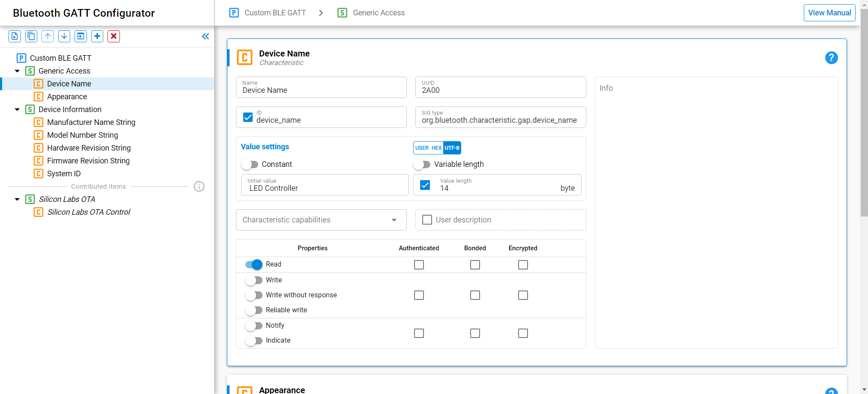Screen dimensions: 868x394
Task: Click the Custom BLE GATT tree profile icon
Action: click(x=21, y=58)
